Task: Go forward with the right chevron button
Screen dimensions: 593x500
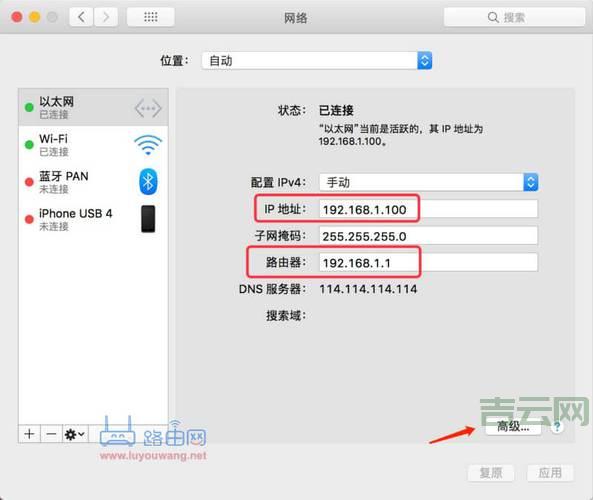Action: 106,17
